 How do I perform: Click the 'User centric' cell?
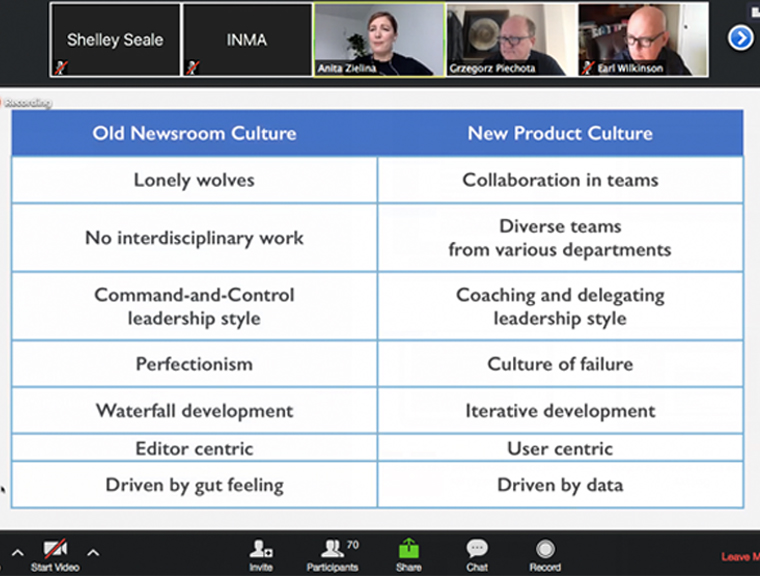(560, 448)
